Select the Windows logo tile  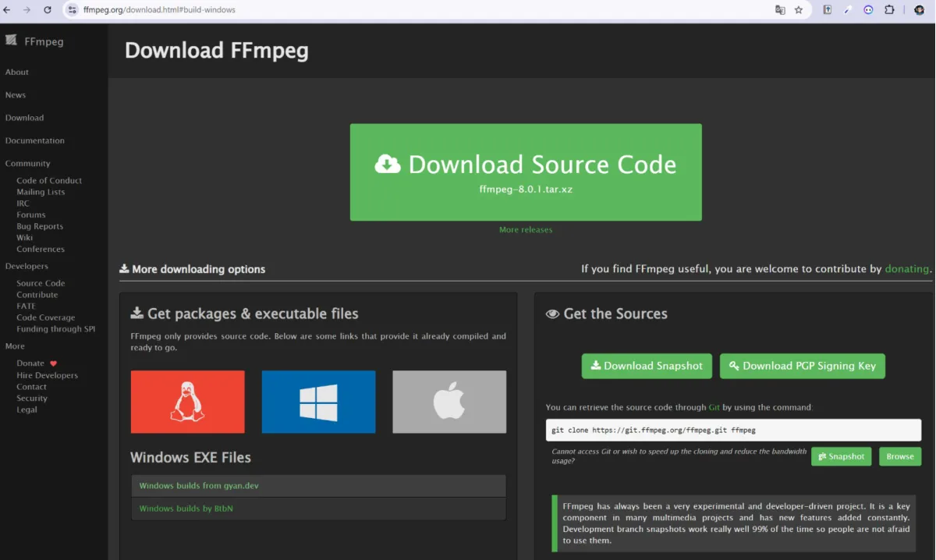pyautogui.click(x=318, y=402)
